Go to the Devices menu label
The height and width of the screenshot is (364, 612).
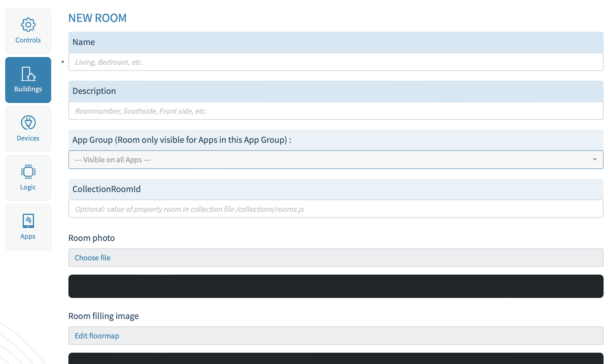click(x=28, y=138)
